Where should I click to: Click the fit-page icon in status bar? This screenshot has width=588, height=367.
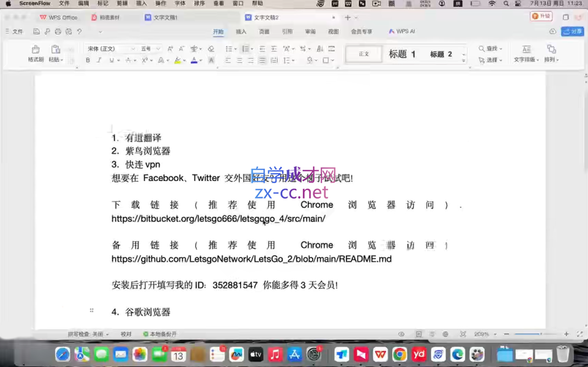(463, 334)
